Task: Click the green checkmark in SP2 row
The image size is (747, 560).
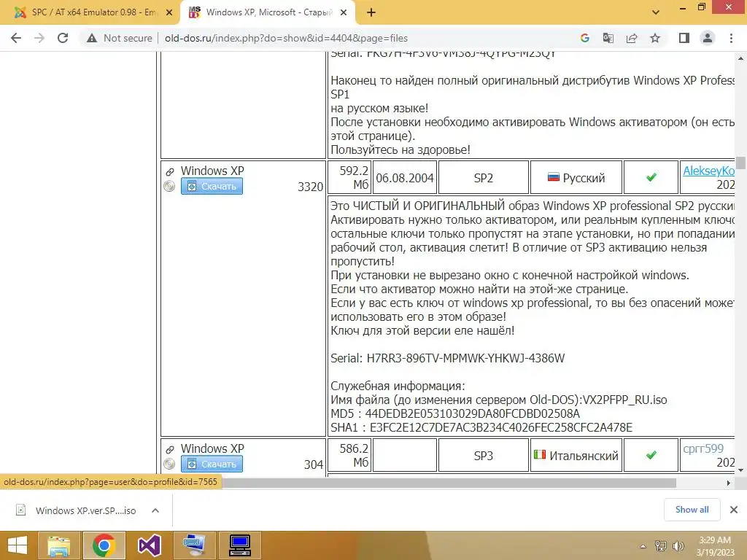Action: point(651,177)
